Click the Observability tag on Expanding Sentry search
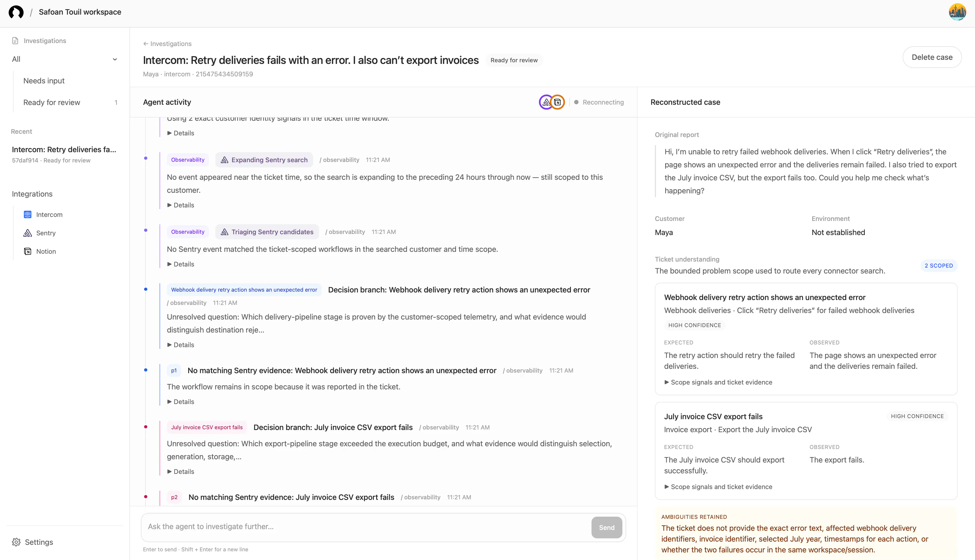Image resolution: width=975 pixels, height=560 pixels. pos(188,160)
